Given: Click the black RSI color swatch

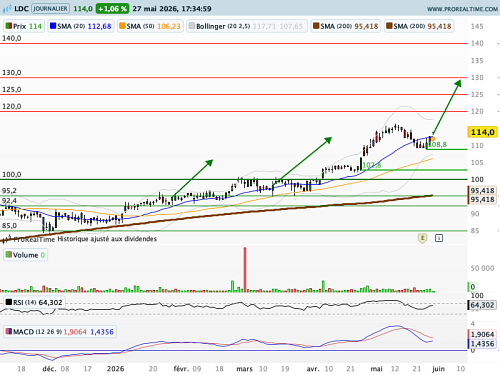Looking at the screenshot, I should coord(9,302).
